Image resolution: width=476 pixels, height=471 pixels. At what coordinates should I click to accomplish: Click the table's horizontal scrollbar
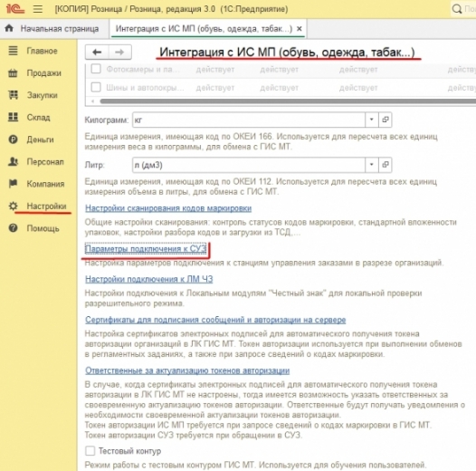coord(288,101)
